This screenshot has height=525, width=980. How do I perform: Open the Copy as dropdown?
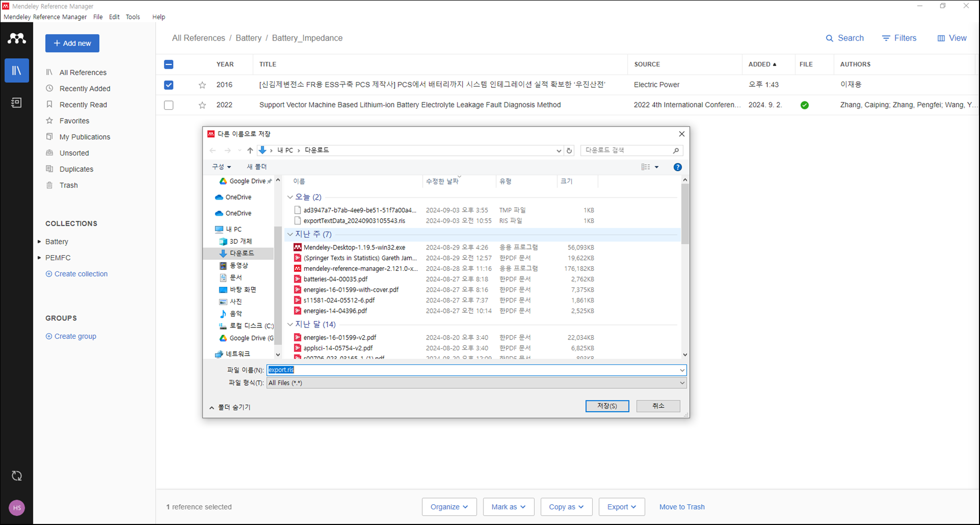click(x=566, y=507)
